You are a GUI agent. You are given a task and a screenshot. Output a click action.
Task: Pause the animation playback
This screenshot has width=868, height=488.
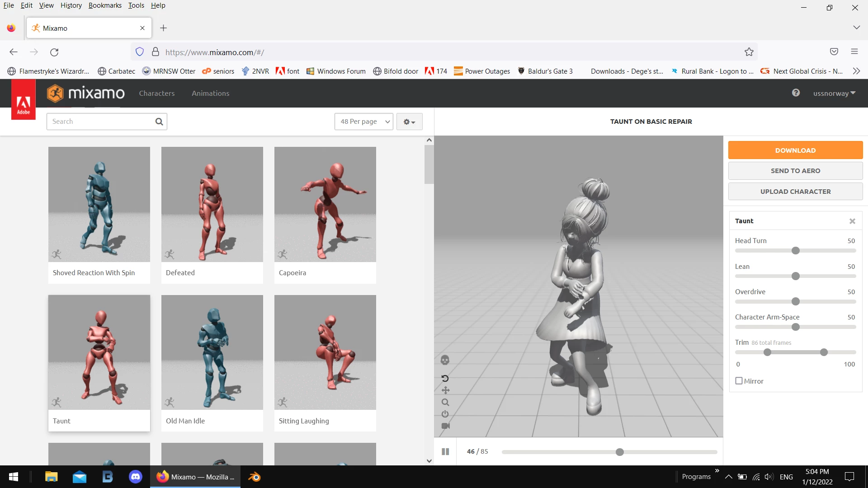[x=445, y=451]
